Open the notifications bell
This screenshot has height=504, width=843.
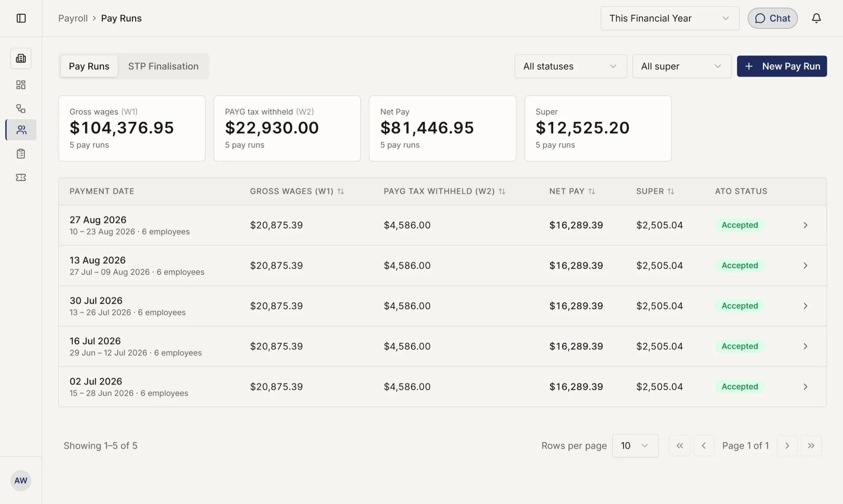(816, 18)
